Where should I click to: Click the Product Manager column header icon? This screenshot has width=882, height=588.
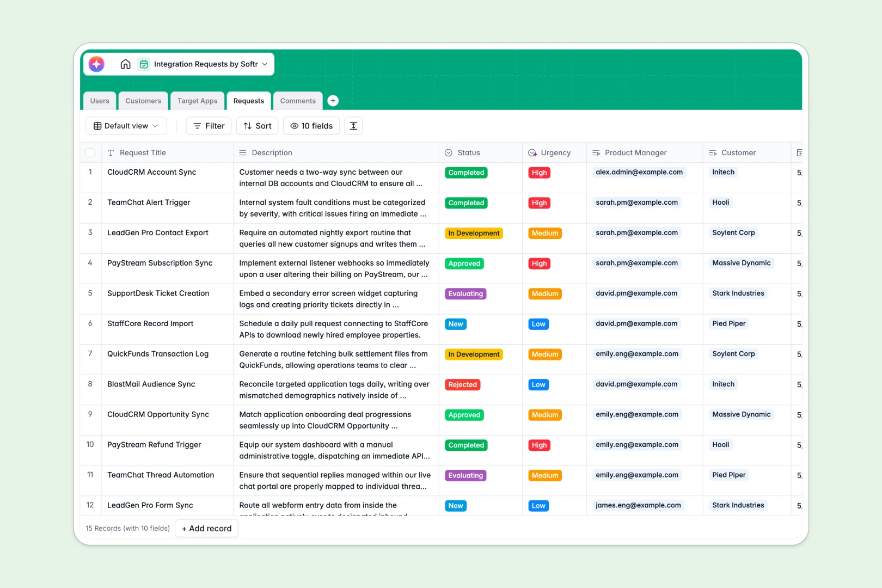click(596, 153)
